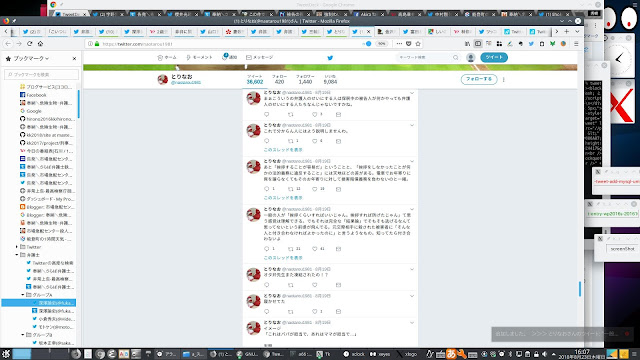Open last このスレッドを表示 link
The image size is (640, 360).
[283, 258]
